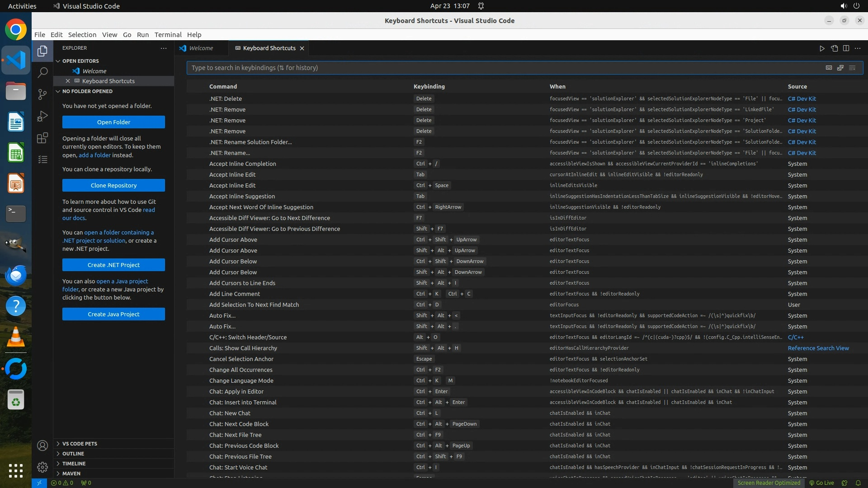868x488 pixels.
Task: Open Thunderbird from the Ubuntu dock
Action: tap(16, 275)
